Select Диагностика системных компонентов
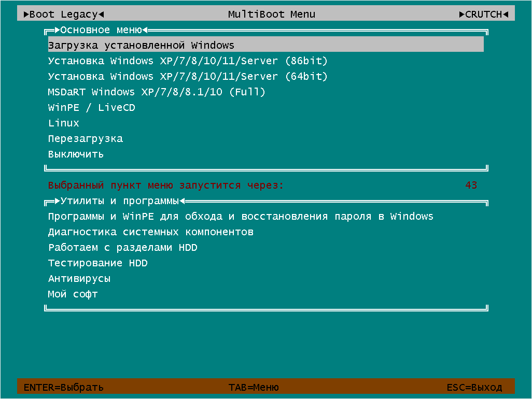The height and width of the screenshot is (399, 532). click(150, 232)
